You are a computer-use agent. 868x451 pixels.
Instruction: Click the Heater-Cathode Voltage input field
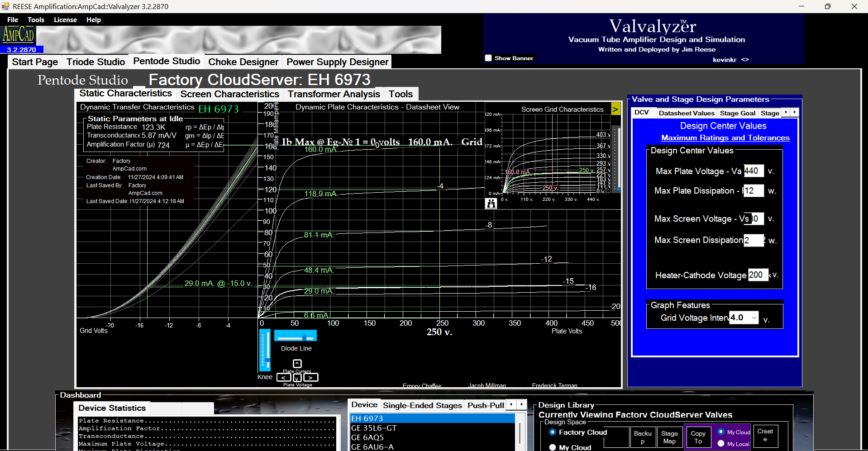click(x=758, y=275)
